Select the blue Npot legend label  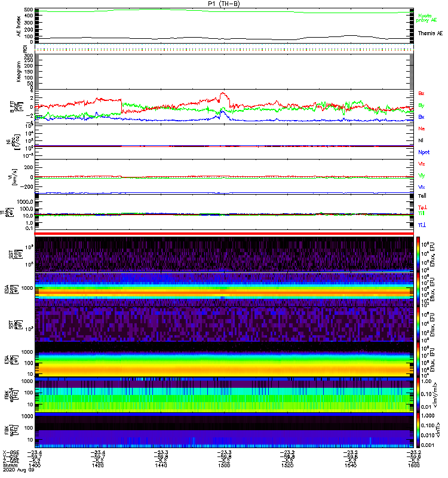(x=424, y=152)
